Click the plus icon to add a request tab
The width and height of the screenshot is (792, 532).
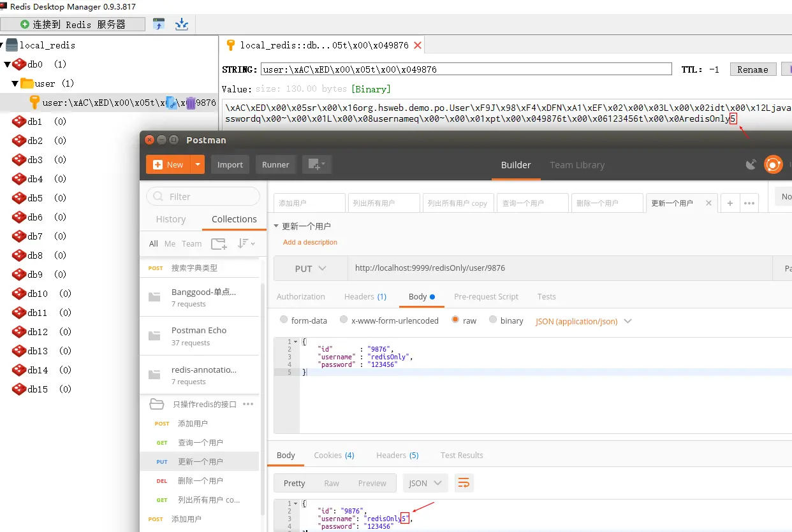click(x=730, y=203)
